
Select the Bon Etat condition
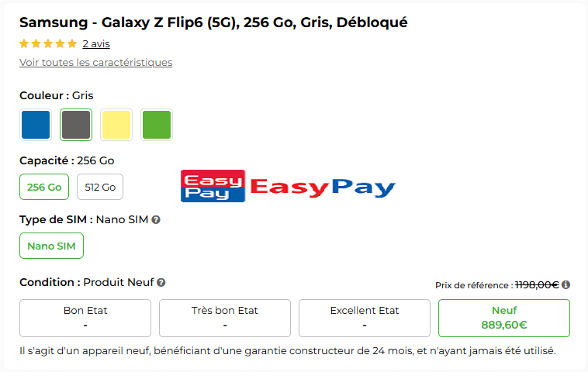pyautogui.click(x=85, y=318)
